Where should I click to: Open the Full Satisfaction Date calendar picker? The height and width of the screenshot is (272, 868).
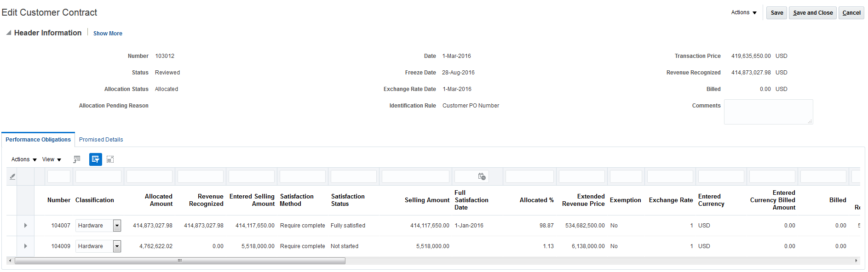tap(482, 176)
